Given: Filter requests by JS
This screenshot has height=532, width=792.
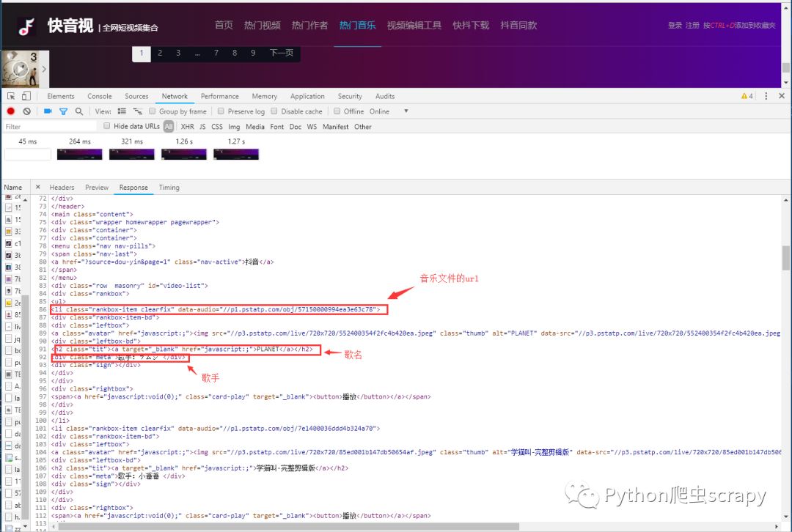Looking at the screenshot, I should (x=202, y=127).
